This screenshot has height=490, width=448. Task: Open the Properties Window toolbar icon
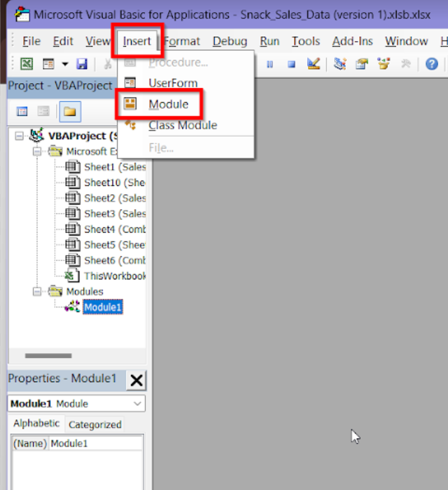tap(362, 64)
